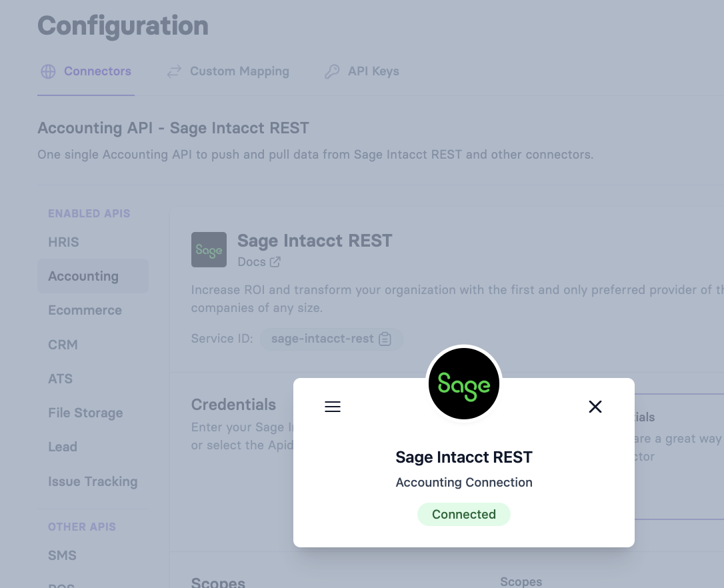Click the round Sage logo atop the modal
Image resolution: width=724 pixels, height=588 pixels.
click(463, 383)
